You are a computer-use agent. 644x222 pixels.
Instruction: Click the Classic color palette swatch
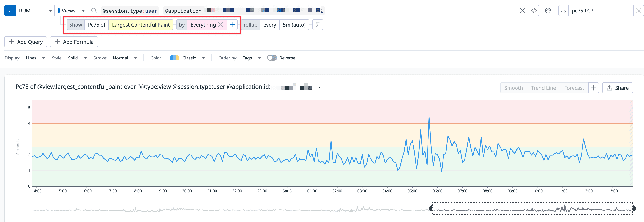click(174, 58)
